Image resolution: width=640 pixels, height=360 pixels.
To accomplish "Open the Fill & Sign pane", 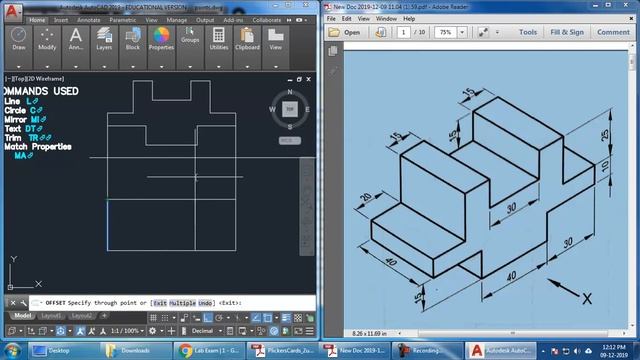I will click(x=567, y=32).
